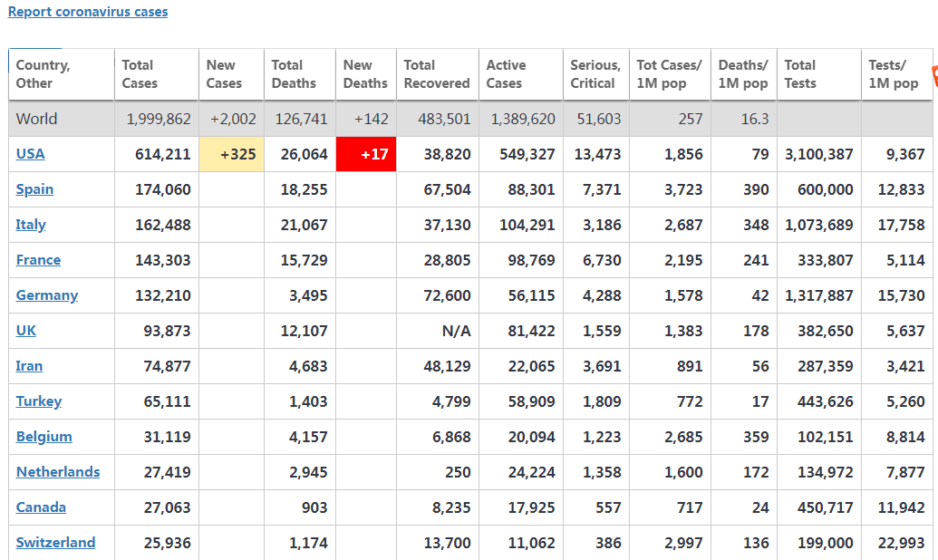The image size is (938, 560).
Task: Select USA new cases +325 cell
Action: 231,154
